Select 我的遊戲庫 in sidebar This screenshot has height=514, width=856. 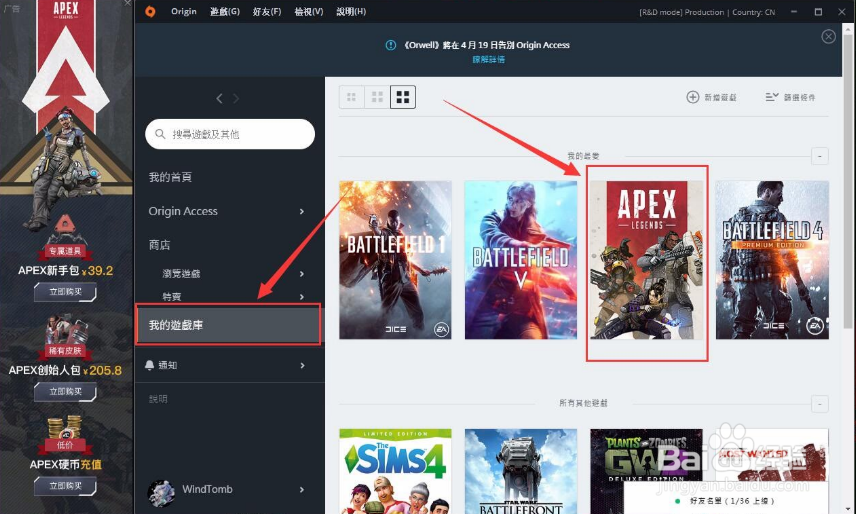(x=228, y=325)
